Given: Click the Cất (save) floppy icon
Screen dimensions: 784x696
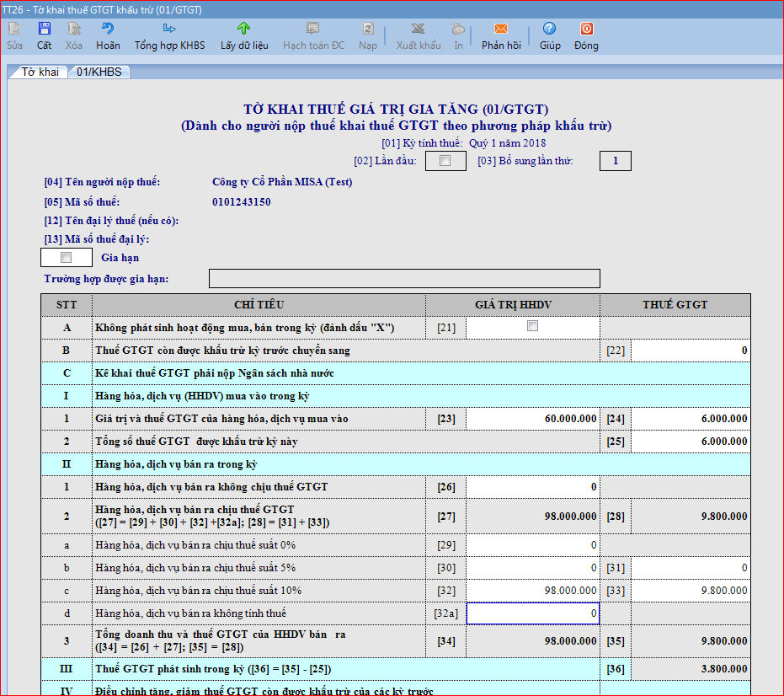Looking at the screenshot, I should coord(44,29).
